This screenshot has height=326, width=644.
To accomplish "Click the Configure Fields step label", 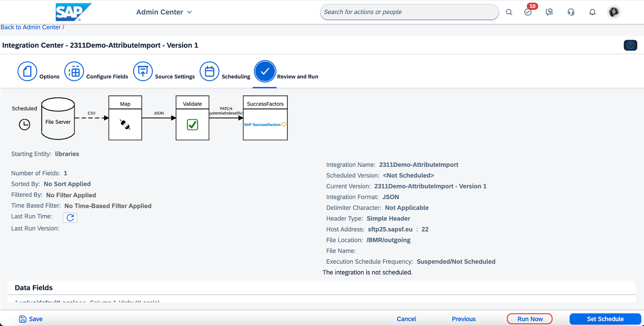I will point(107,77).
